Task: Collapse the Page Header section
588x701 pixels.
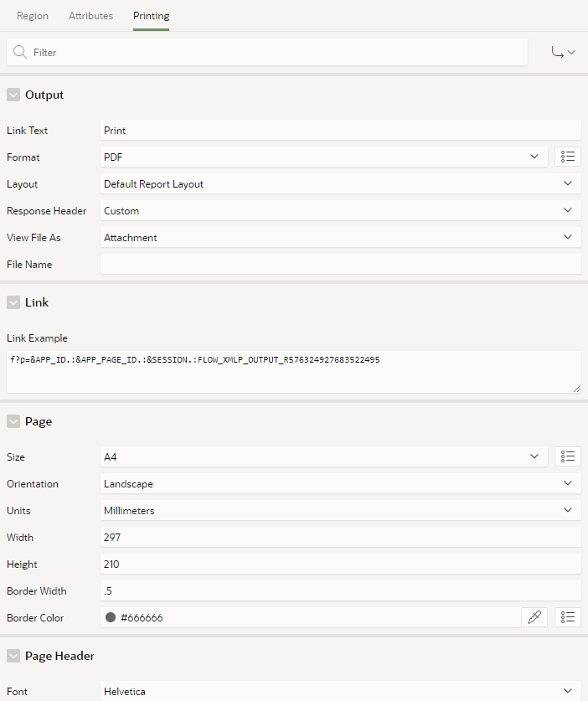Action: [13, 656]
